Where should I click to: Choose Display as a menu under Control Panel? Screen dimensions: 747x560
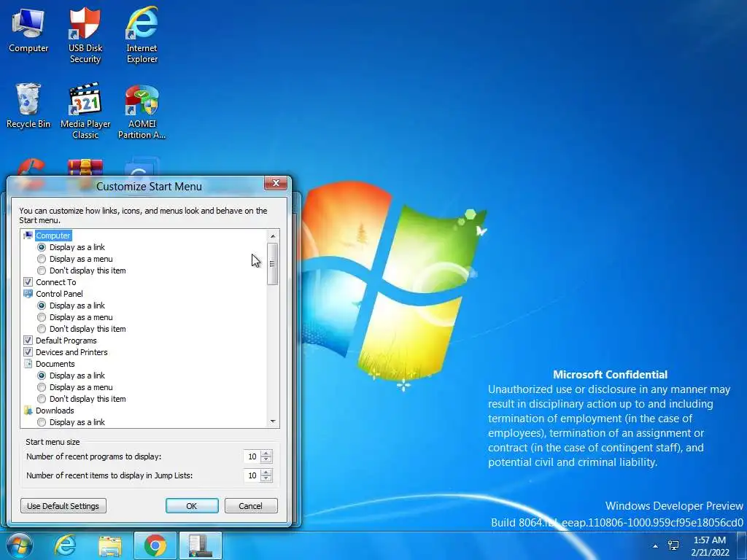[x=42, y=317]
